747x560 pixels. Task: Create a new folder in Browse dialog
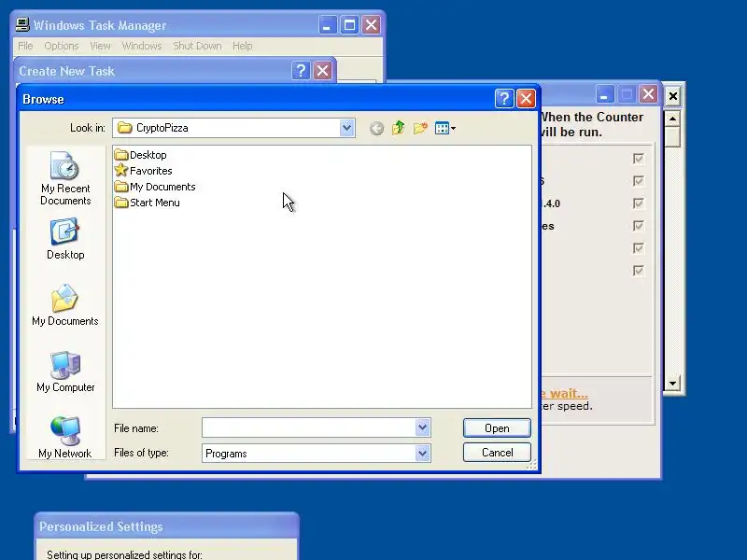tap(420, 128)
